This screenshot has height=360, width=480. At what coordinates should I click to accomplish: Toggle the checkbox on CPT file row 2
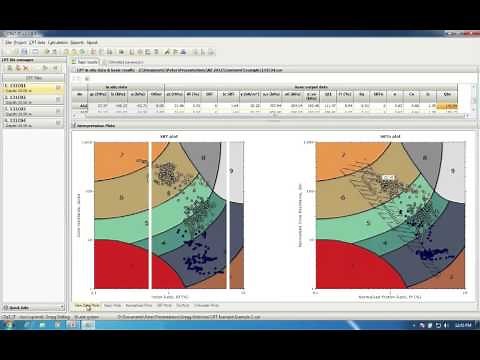click(x=59, y=100)
